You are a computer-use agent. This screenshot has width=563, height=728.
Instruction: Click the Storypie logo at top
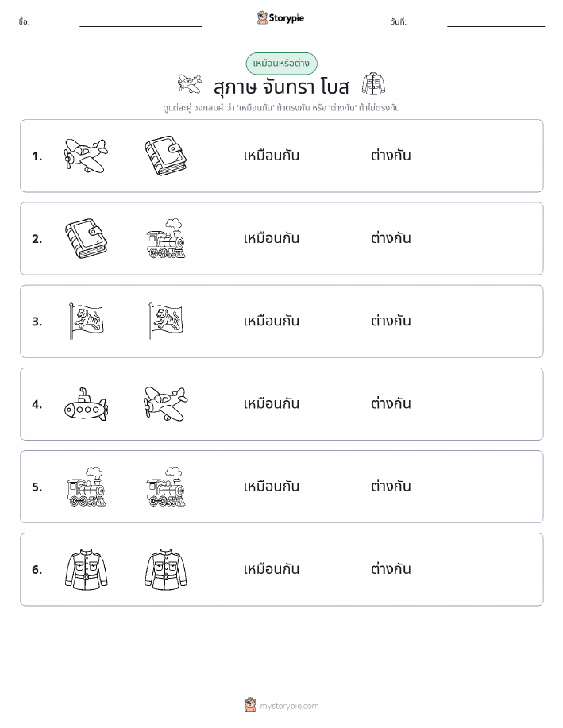[x=280, y=18]
